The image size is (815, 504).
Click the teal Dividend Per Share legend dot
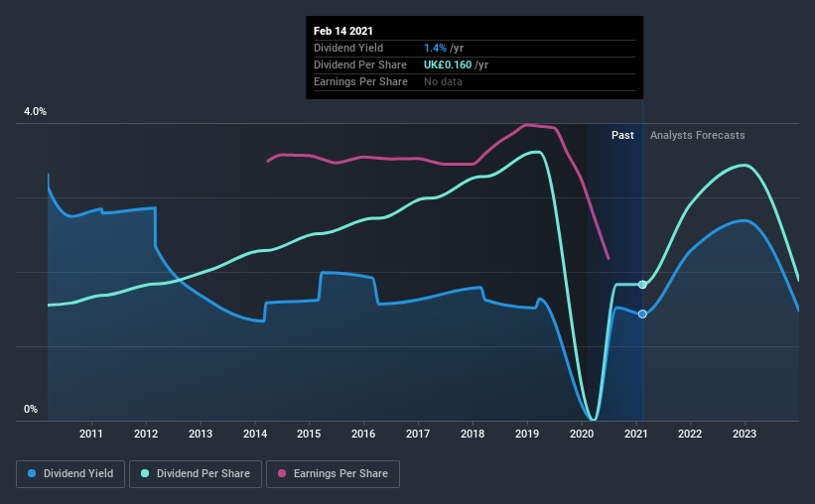pyautogui.click(x=145, y=473)
